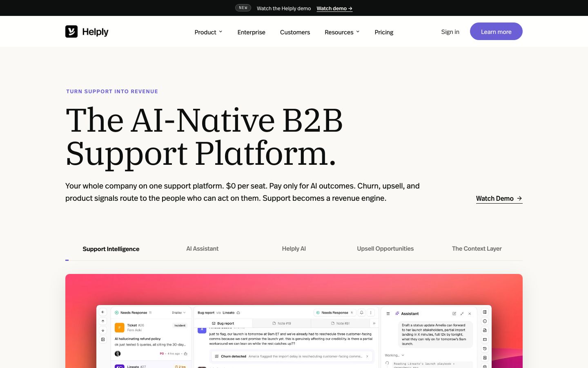Go to Customers in the navigation

(x=295, y=32)
